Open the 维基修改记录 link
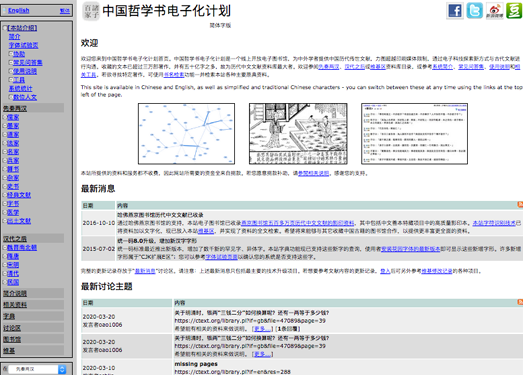This screenshot has height=375, width=523. pyautogui.click(x=437, y=271)
